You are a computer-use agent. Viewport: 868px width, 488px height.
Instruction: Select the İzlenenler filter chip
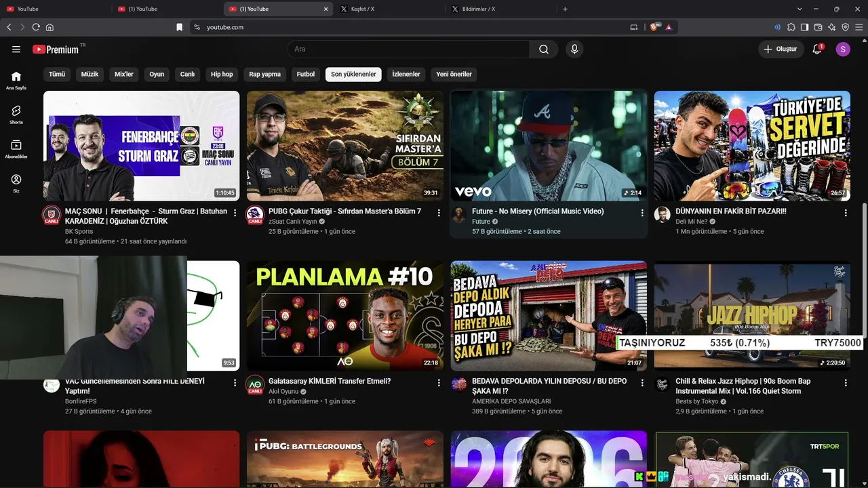coord(406,75)
